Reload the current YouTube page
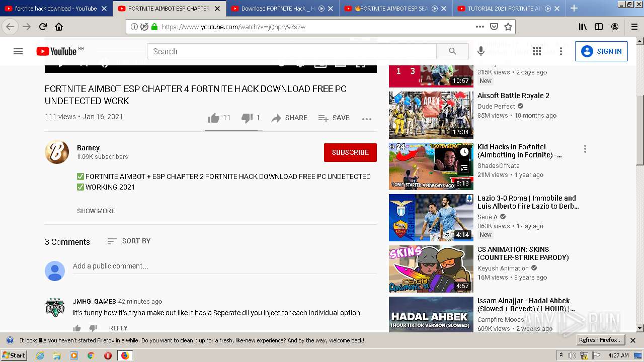644x362 pixels. coord(43,27)
